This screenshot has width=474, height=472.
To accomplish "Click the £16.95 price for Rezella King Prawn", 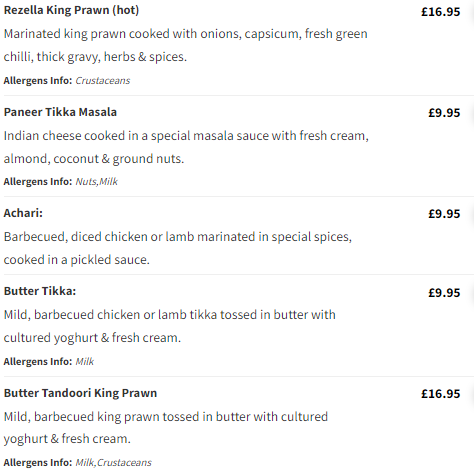I will (x=440, y=12).
